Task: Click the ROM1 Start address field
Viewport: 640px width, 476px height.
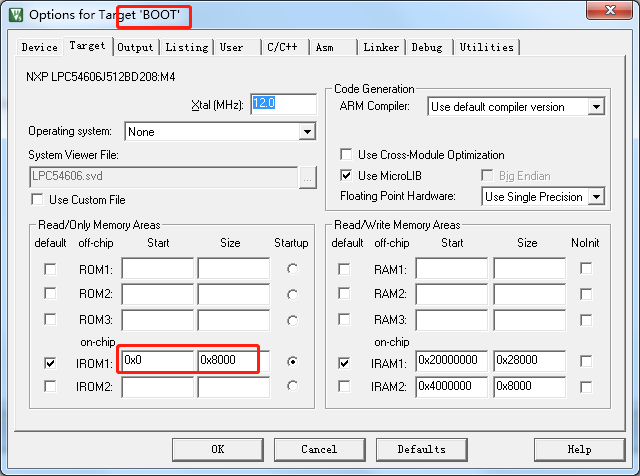Action: (158, 268)
